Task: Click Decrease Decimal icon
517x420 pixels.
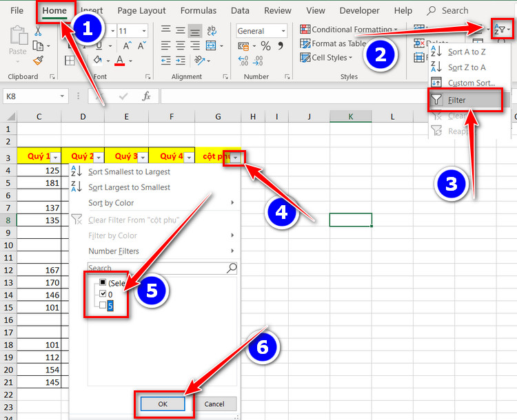Action: (x=258, y=61)
